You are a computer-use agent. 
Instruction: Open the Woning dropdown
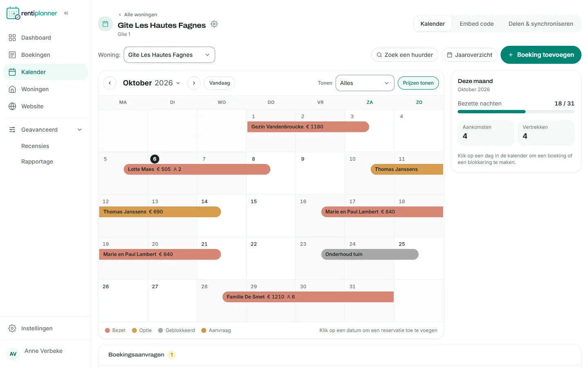[x=169, y=55]
